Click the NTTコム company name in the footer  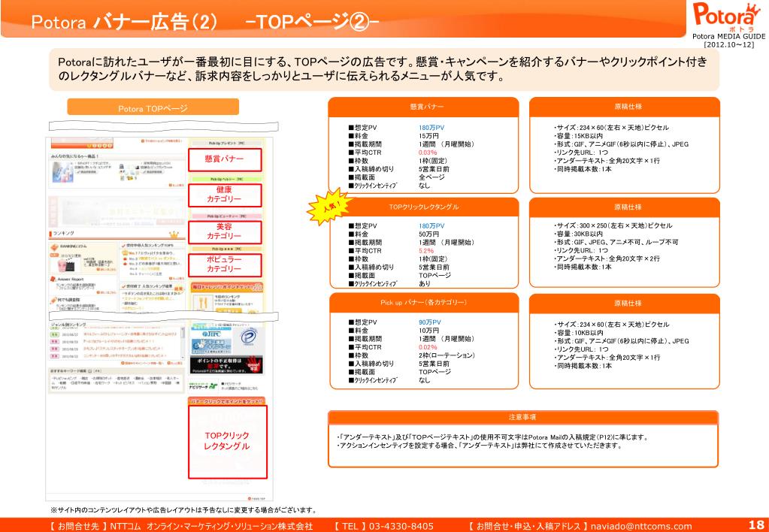pos(211,526)
